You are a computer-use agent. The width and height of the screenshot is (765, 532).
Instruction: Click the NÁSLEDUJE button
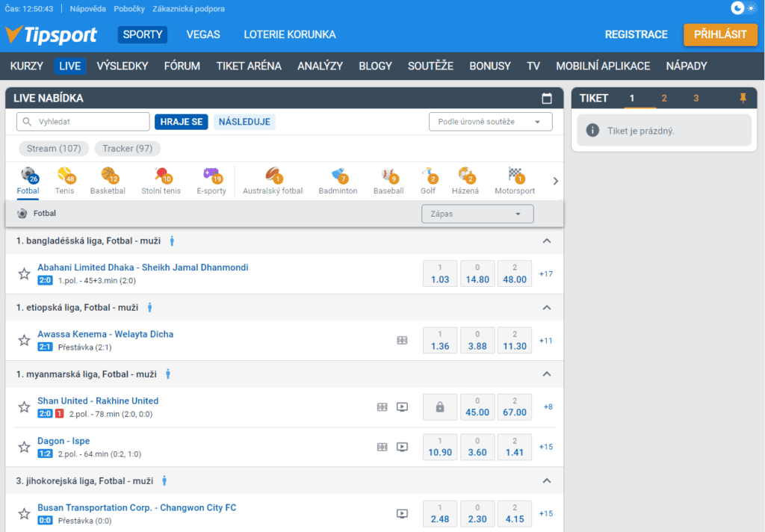[244, 122]
